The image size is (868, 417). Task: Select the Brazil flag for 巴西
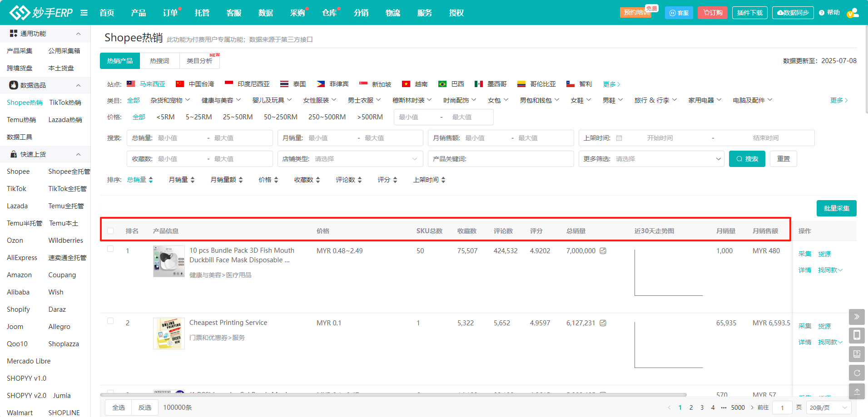point(442,84)
